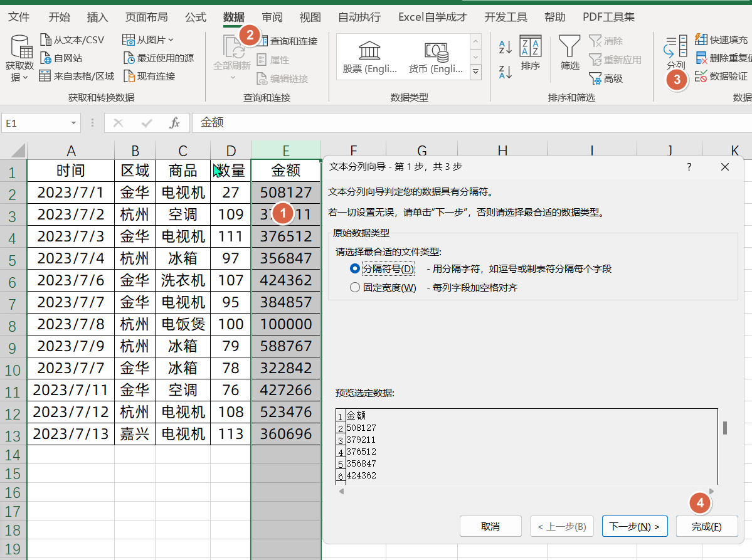Close the Text to Columns wizard
The image size is (752, 560).
[724, 167]
